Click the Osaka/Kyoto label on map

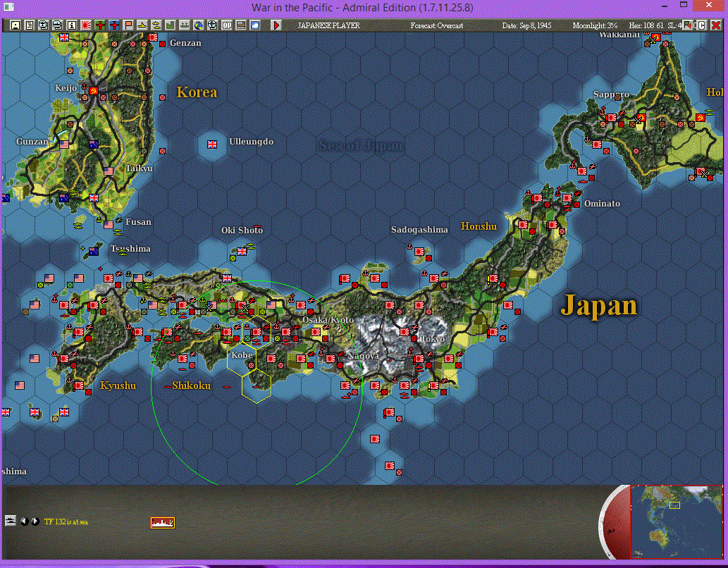328,319
